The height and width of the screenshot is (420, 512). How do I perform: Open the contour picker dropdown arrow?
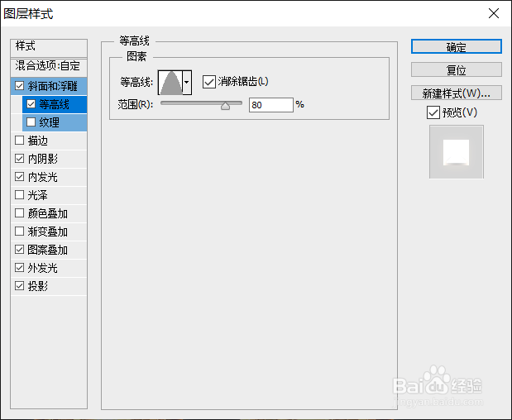187,83
